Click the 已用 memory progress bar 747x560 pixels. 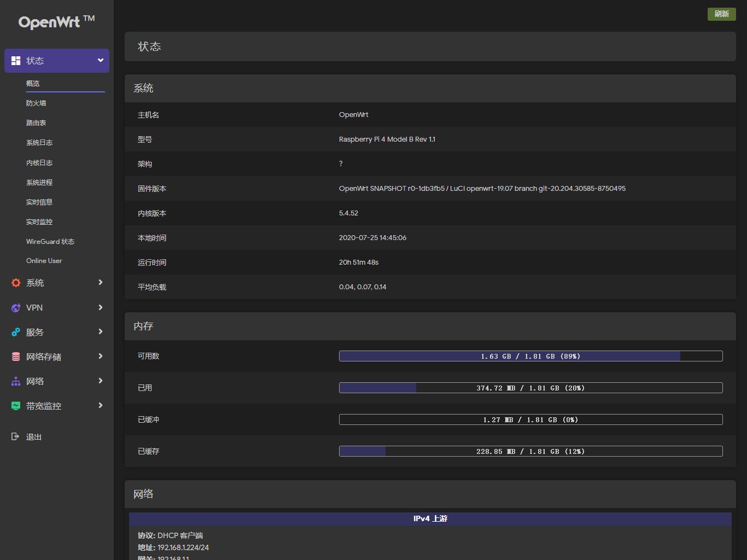pyautogui.click(x=531, y=388)
